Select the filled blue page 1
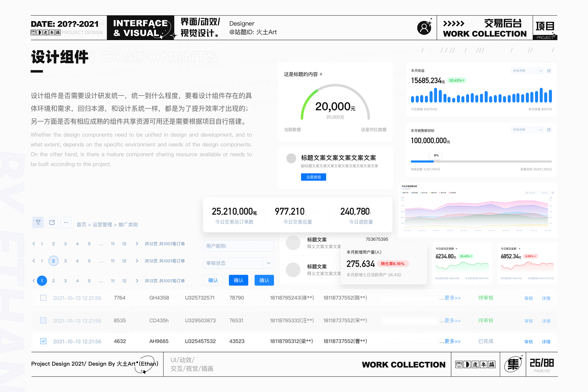 pos(42,281)
